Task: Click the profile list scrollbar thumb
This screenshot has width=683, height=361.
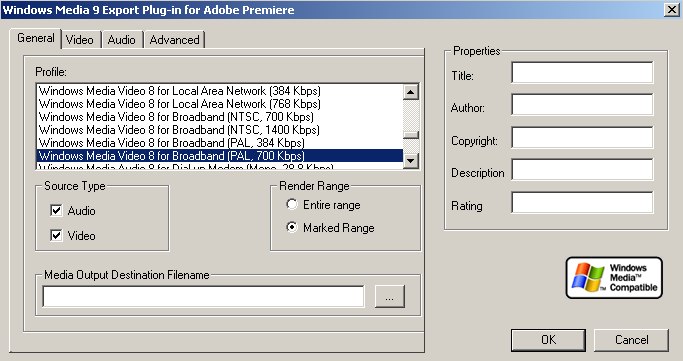Action: 411,135
